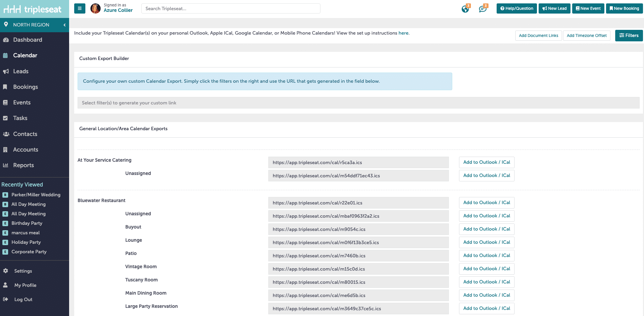Add At Your Service Catering to Outlook/ICal
Viewport: 644px width, 316px height.
486,162
